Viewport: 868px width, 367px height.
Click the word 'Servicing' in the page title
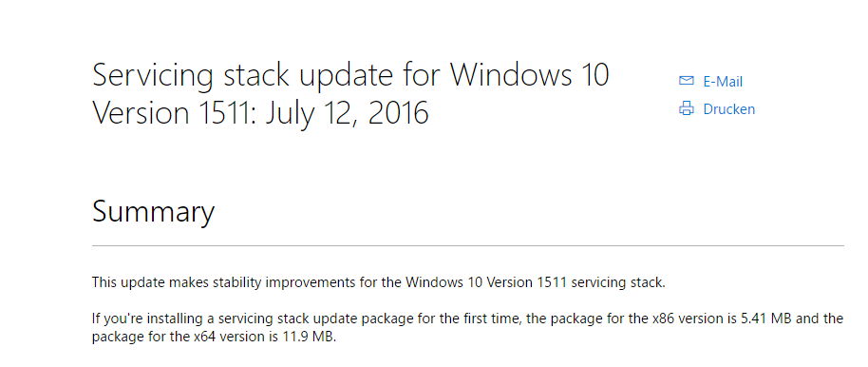(x=152, y=76)
